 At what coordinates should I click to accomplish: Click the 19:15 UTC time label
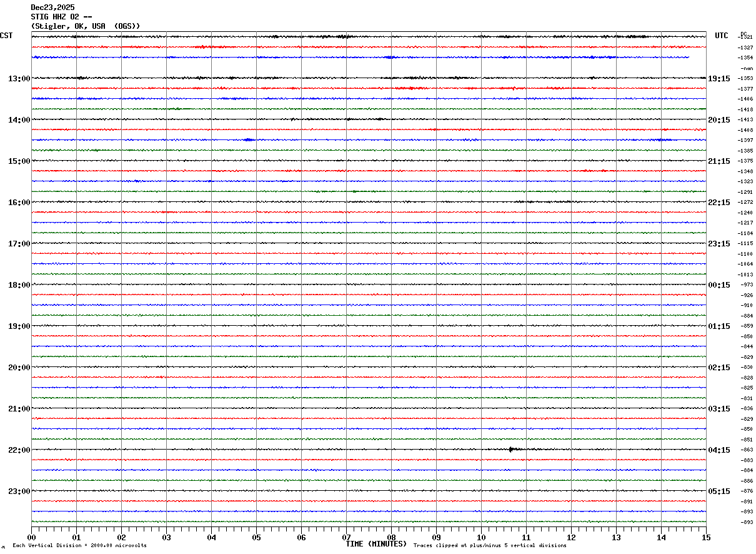coord(719,79)
